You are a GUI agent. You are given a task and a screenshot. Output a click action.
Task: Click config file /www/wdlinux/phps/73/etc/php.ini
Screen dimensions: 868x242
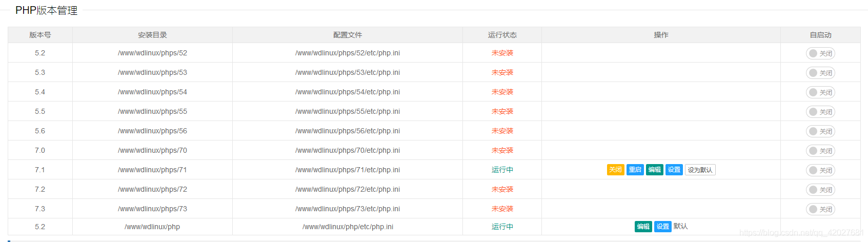tap(348, 209)
